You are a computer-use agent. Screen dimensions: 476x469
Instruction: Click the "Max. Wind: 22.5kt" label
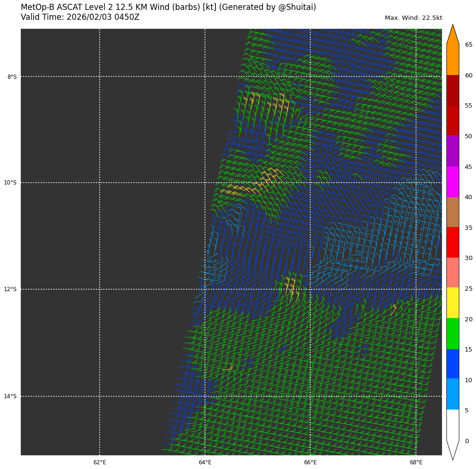point(413,18)
